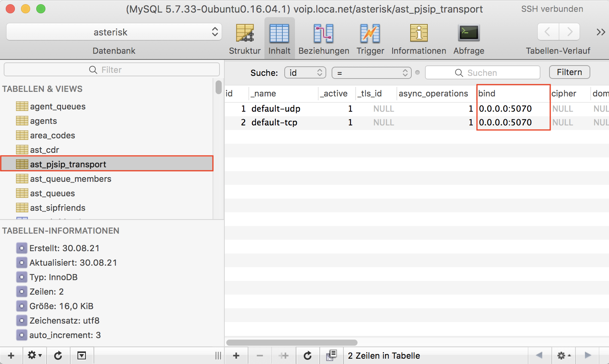Select the Inhalt tab

[279, 39]
